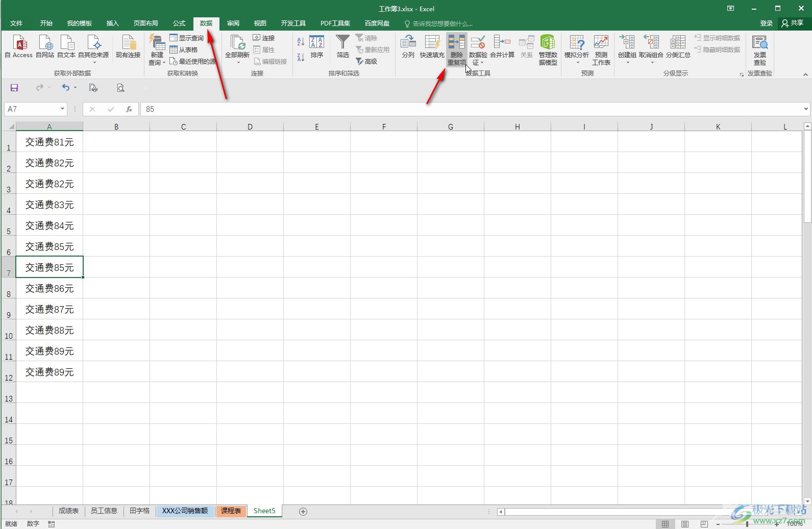This screenshot has width=812, height=529.
Task: Select the 员工信息 sheet tab
Action: click(104, 511)
